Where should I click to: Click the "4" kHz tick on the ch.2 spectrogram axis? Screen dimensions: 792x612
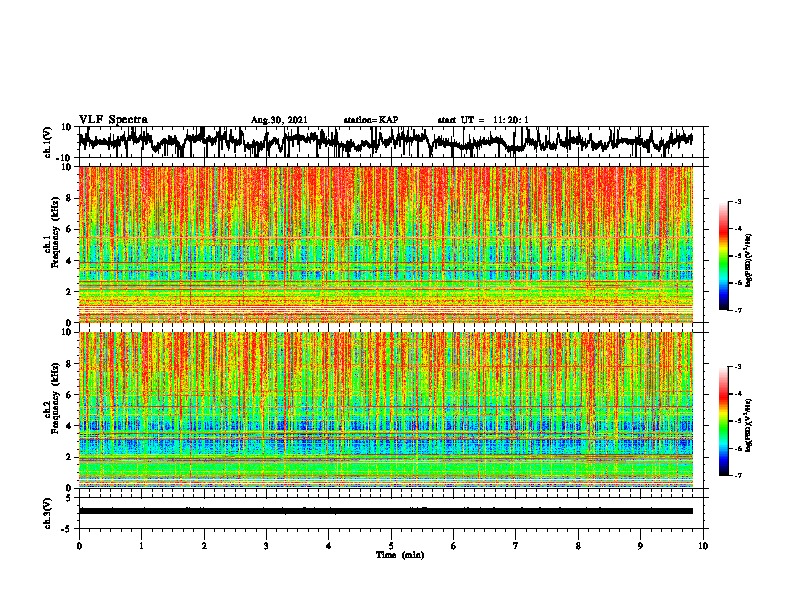(69, 426)
